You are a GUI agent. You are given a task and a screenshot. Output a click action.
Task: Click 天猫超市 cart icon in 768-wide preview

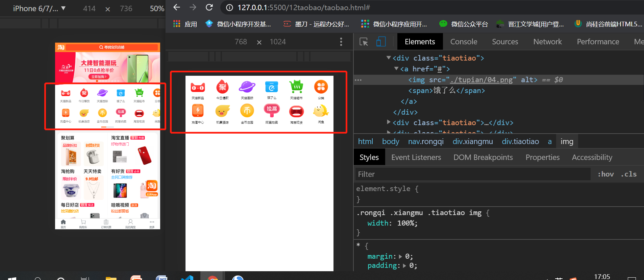tap(296, 87)
